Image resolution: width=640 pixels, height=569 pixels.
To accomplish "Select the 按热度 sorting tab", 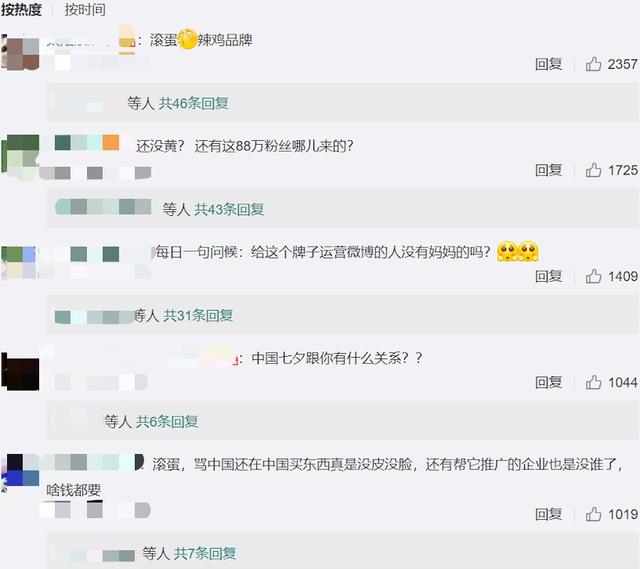I will click(x=21, y=9).
